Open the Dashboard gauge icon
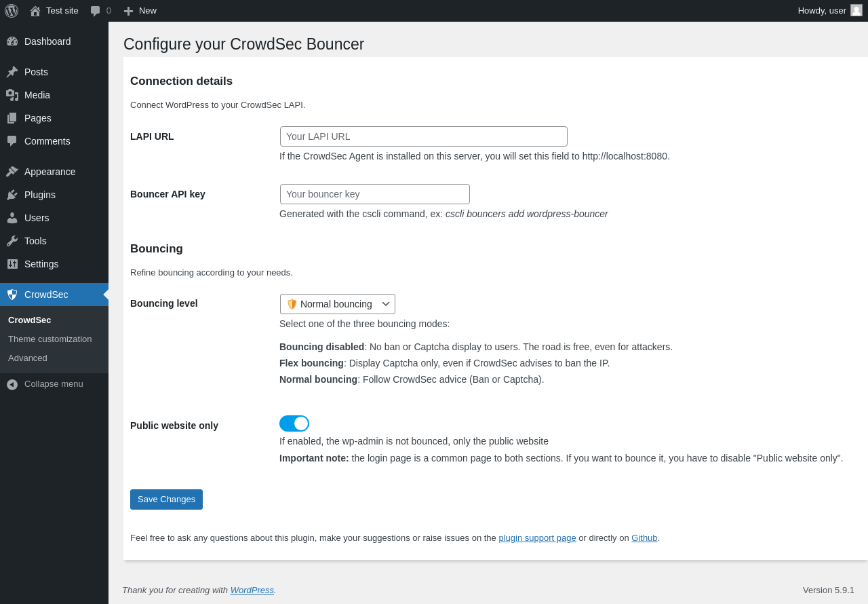 pos(12,41)
